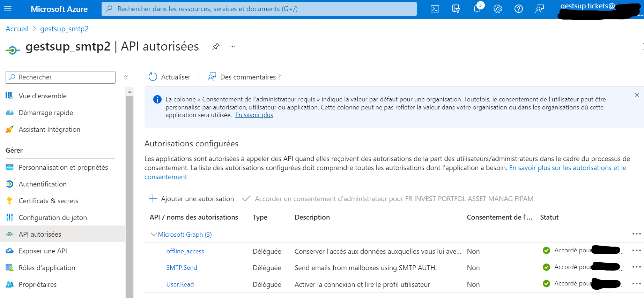Open the Directories and subscriptions filter icon
The image size is (644, 298).
click(456, 9)
